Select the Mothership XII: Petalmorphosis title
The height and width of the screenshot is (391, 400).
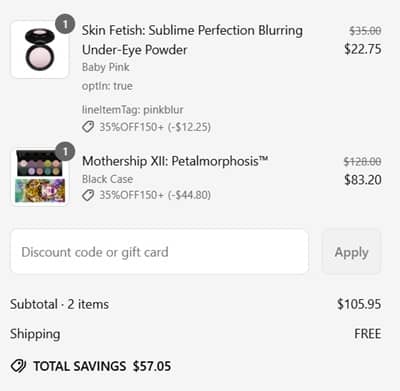(175, 161)
